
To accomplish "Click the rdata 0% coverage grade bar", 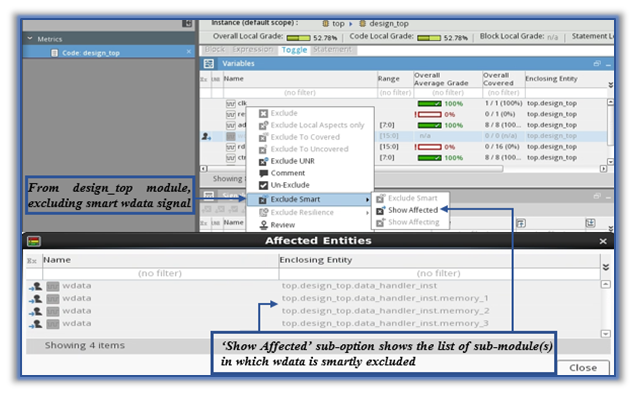I will tap(430, 147).
